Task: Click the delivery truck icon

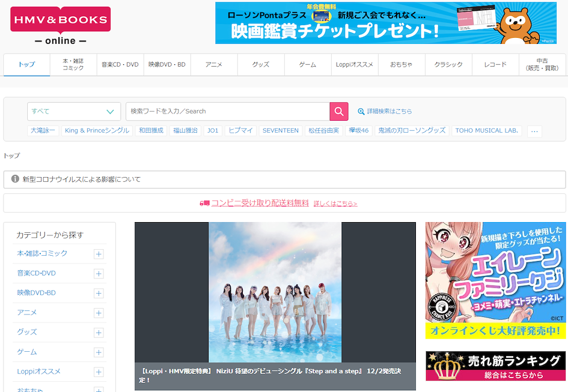Action: click(x=204, y=203)
